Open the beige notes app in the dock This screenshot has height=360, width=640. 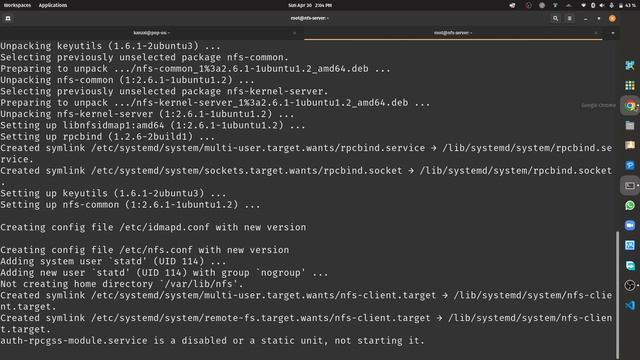[x=630, y=145]
